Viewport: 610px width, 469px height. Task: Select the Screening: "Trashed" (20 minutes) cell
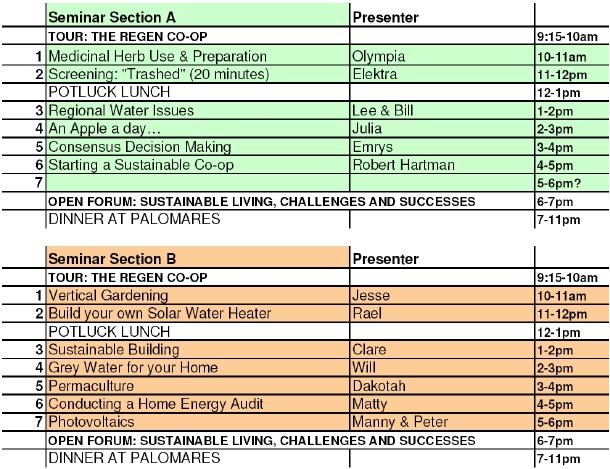click(197, 74)
